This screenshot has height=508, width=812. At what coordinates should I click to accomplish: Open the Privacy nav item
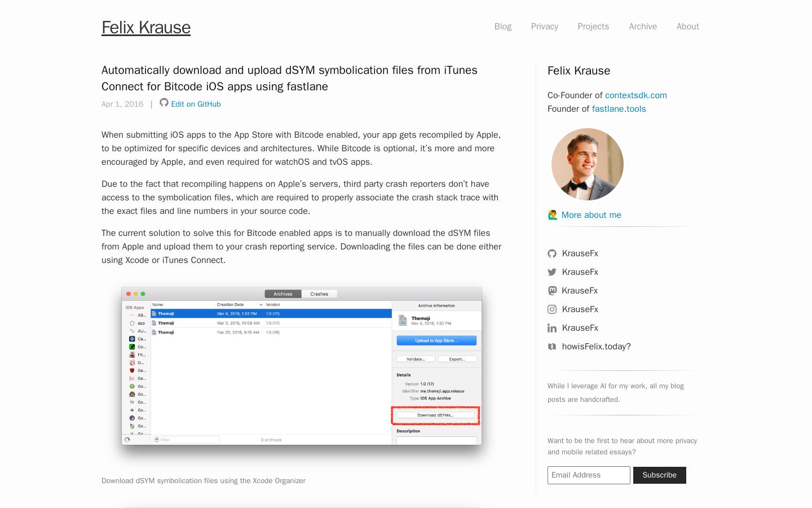point(545,27)
